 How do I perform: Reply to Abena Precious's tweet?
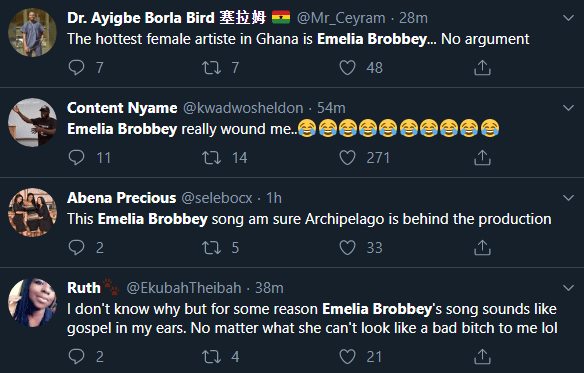coord(77,247)
